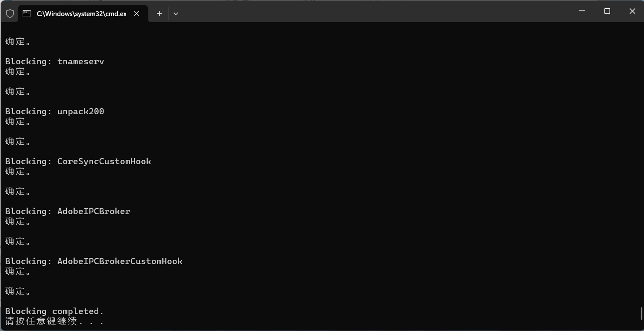Click the cmd icon on the tab
Image resolution: width=644 pixels, height=331 pixels.
tap(27, 13)
